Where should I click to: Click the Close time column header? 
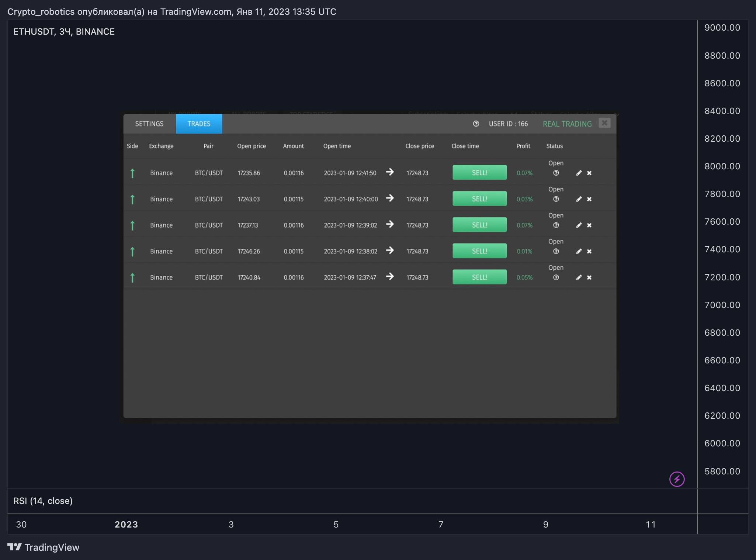coord(465,146)
